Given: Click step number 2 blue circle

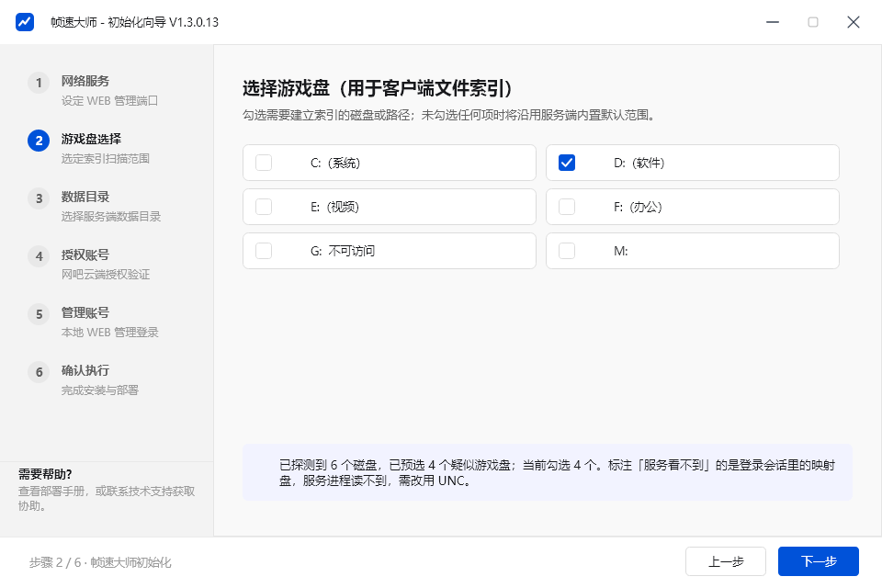Looking at the screenshot, I should click(39, 141).
